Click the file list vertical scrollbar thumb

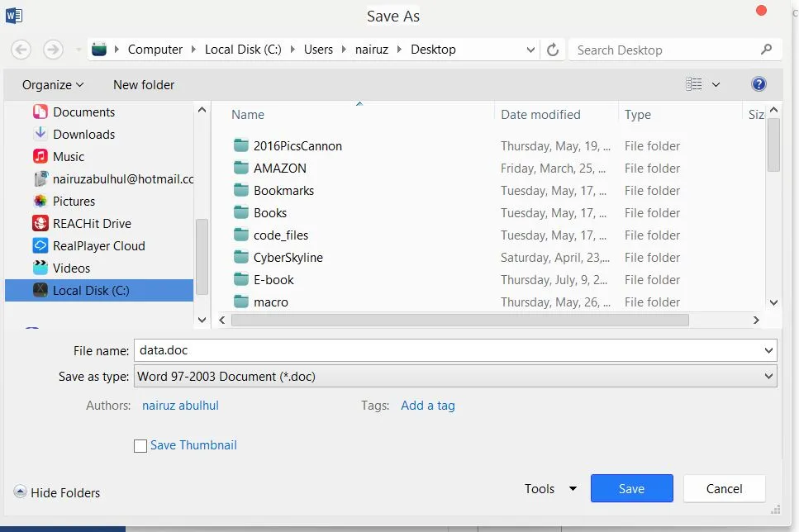tap(773, 145)
